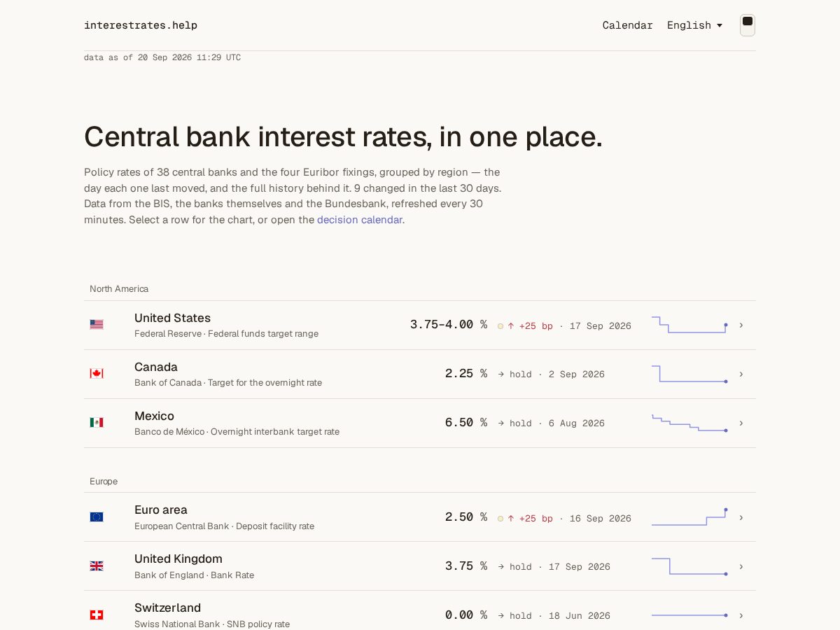Viewport: 840px width, 630px height.
Task: Click the 16 Sep 2026 date
Action: [601, 519]
